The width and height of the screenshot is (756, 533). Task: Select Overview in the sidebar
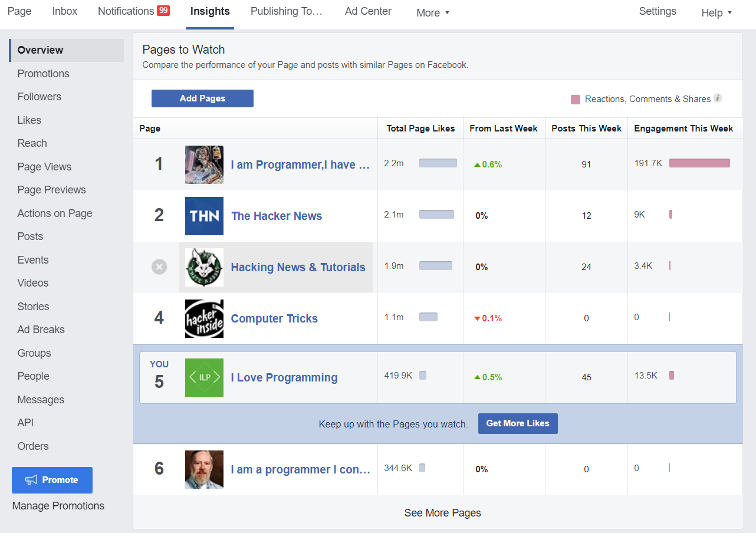coord(66,50)
